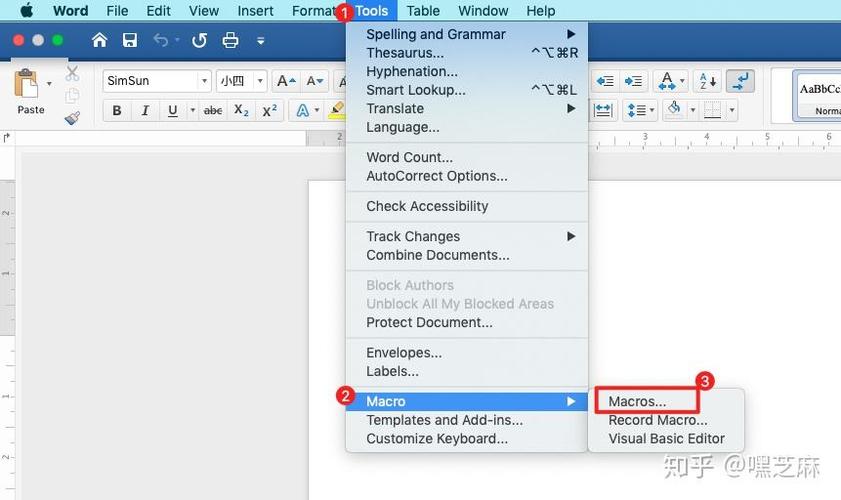
Task: Save document with the floppy disk icon
Action: tap(130, 40)
